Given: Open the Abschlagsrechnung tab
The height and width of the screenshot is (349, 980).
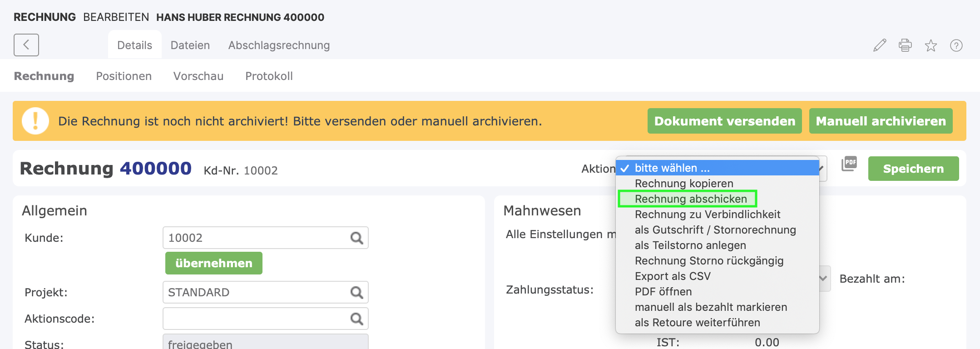Looking at the screenshot, I should [x=279, y=45].
